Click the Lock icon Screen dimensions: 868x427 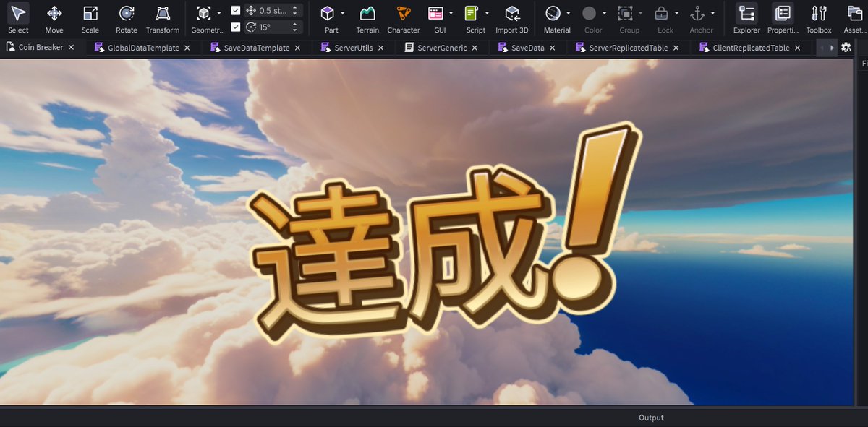[661, 13]
